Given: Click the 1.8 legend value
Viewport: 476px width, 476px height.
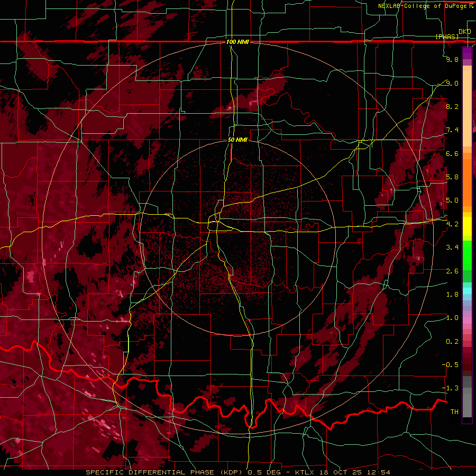Looking at the screenshot, I should click(x=452, y=295).
